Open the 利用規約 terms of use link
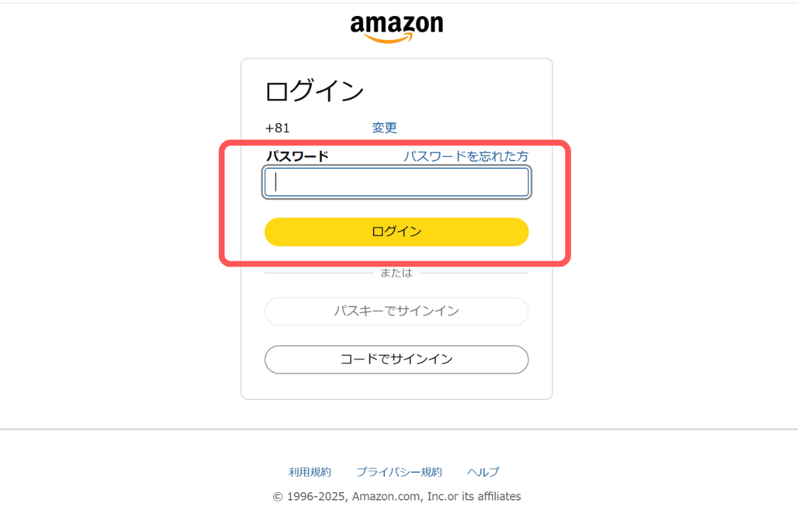Image resolution: width=798 pixels, height=532 pixels. 311,472
